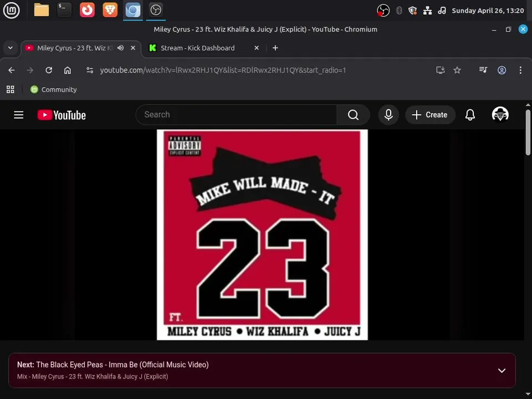Open the media controls toolbar icon
Viewport: 532px width, 399px height.
(483, 70)
